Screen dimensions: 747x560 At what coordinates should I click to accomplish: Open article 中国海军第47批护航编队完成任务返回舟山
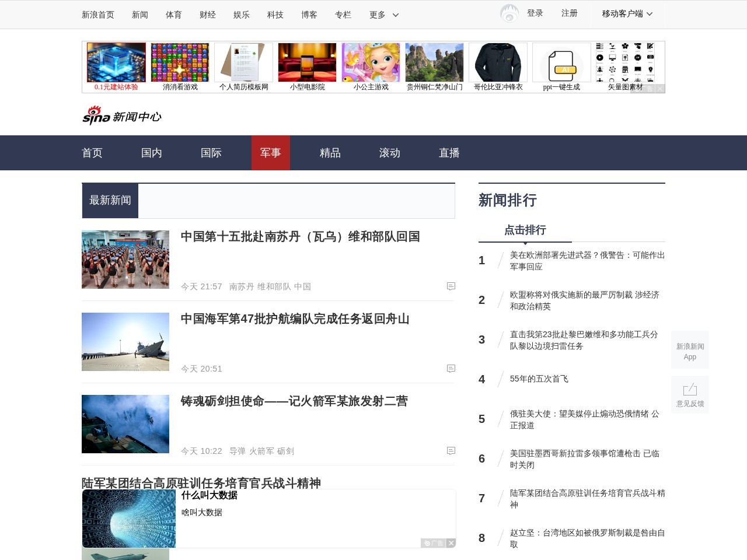click(x=294, y=319)
